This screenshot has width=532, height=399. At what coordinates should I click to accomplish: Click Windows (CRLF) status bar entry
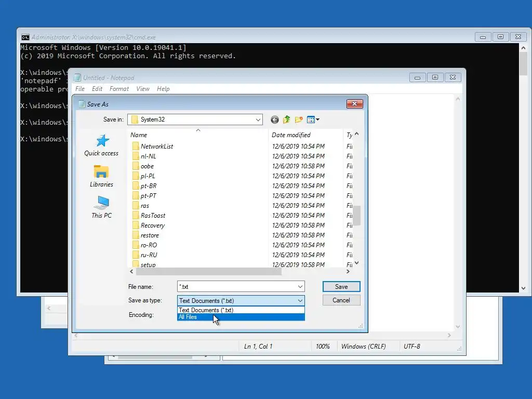pos(363,347)
